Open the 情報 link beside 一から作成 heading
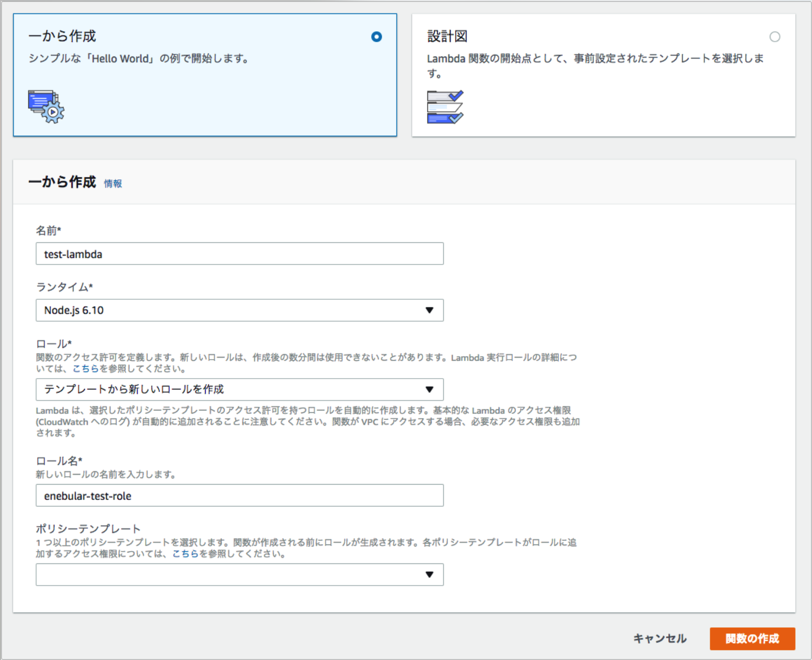This screenshot has height=660, width=812. [x=113, y=184]
